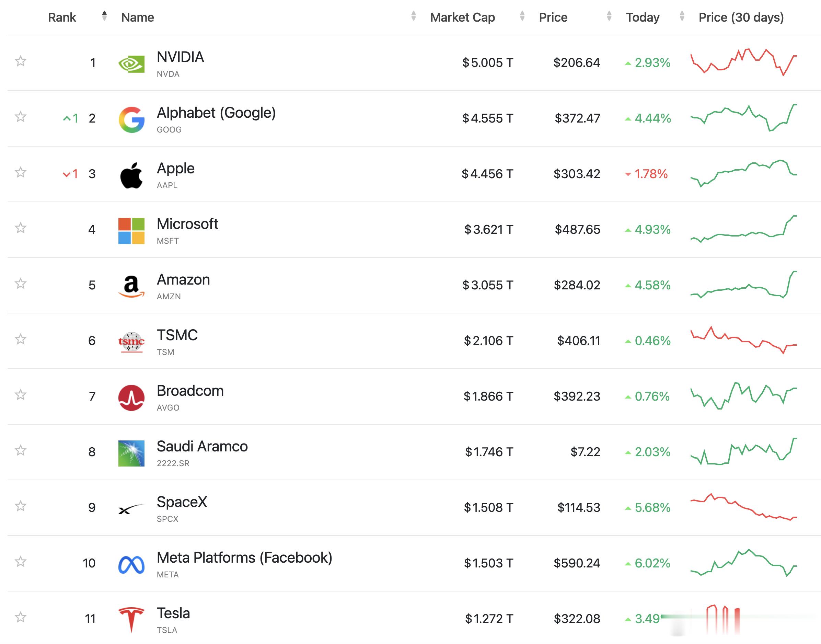Sort table by Today column arrows
The image size is (821, 644).
(682, 16)
